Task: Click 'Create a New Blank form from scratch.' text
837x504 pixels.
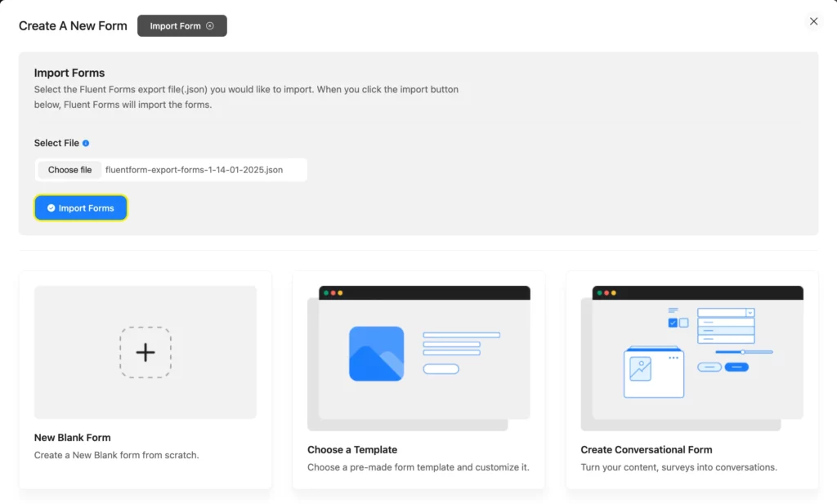Action: tap(116, 455)
